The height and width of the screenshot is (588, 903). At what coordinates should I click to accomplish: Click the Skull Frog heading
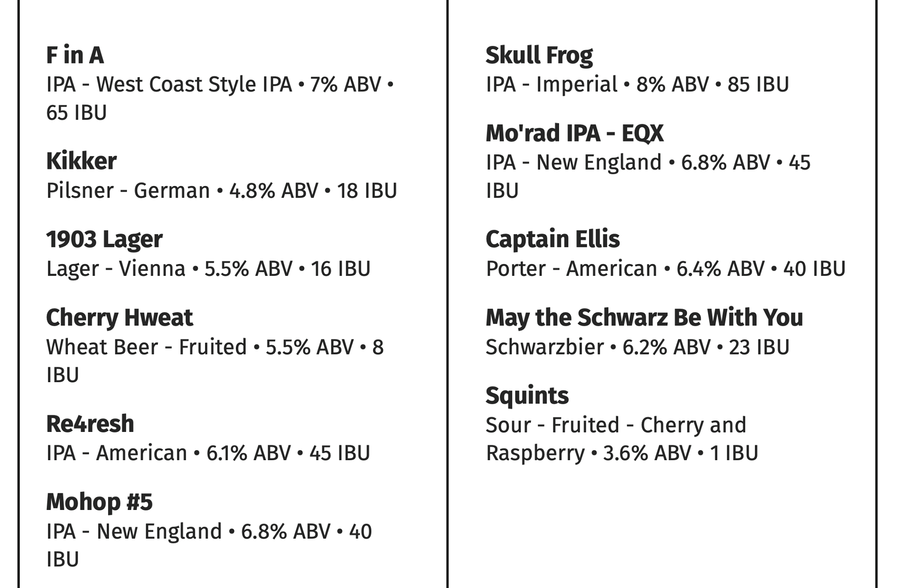point(539,56)
